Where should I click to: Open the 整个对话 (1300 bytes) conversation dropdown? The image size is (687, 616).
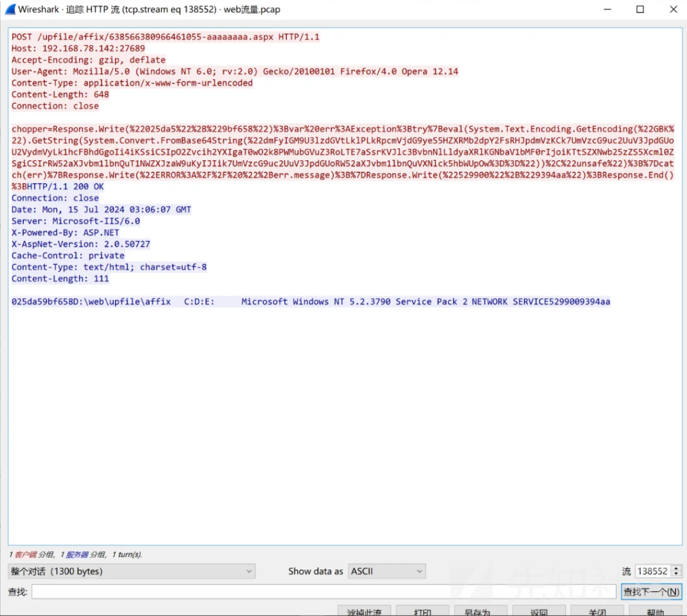click(132, 571)
